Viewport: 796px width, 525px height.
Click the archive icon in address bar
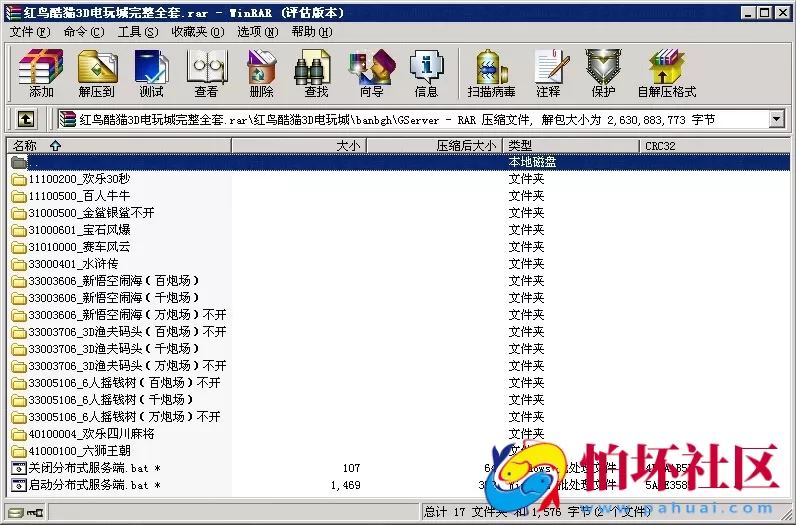pos(68,119)
